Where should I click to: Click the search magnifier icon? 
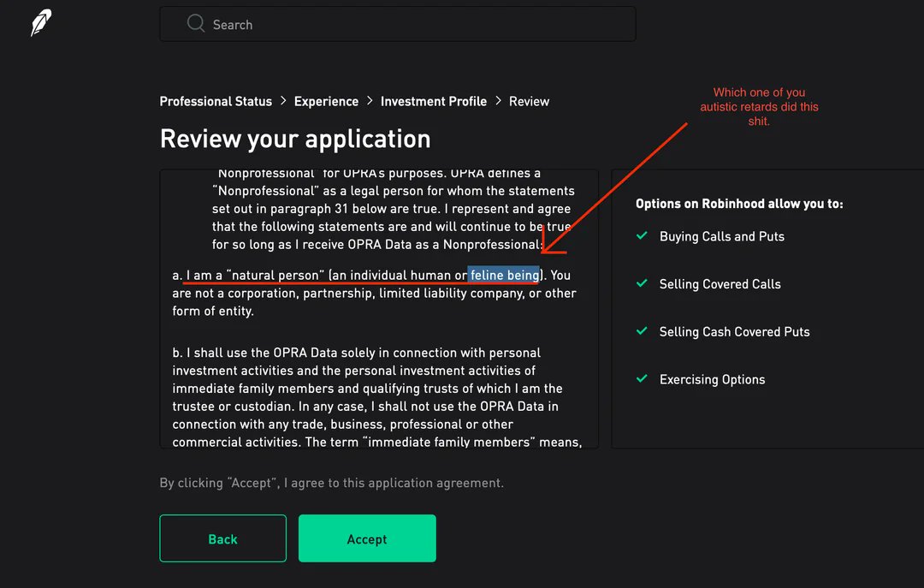point(196,24)
